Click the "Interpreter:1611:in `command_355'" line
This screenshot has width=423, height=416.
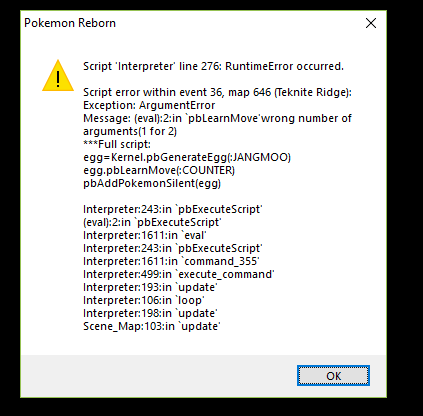pos(171,261)
